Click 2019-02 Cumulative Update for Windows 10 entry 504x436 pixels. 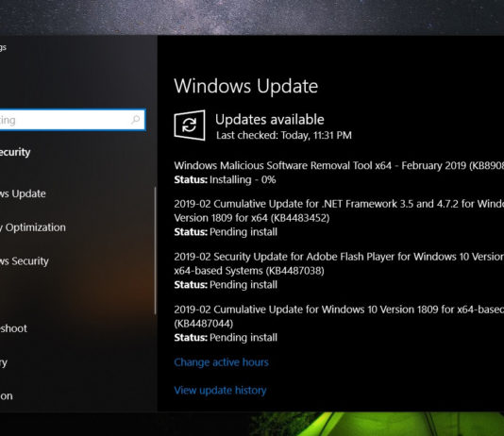pos(339,310)
